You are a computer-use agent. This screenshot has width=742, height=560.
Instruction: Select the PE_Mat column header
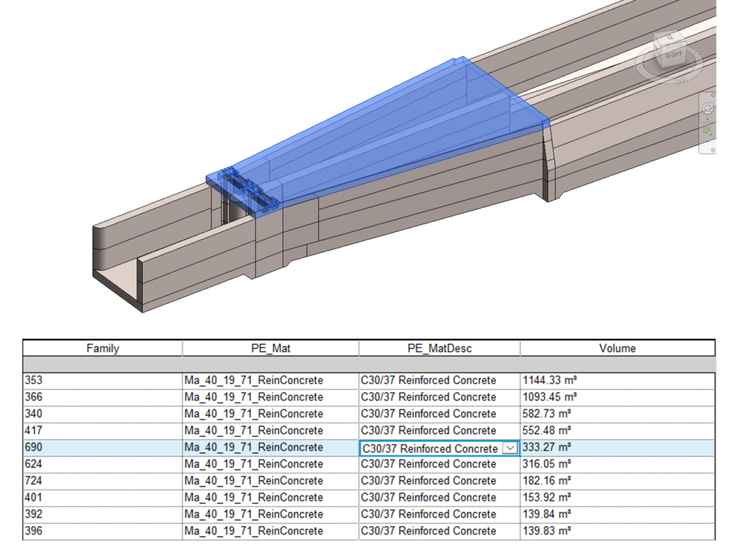270,348
